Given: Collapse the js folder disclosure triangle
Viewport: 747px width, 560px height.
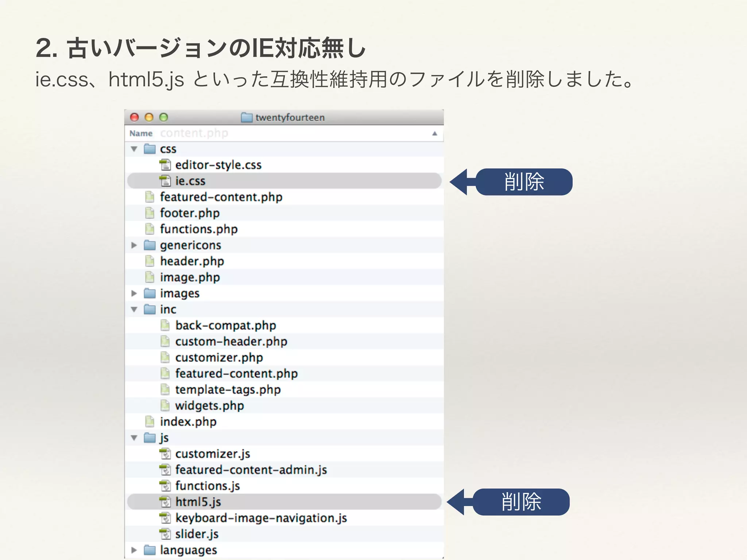Looking at the screenshot, I should 134,438.
